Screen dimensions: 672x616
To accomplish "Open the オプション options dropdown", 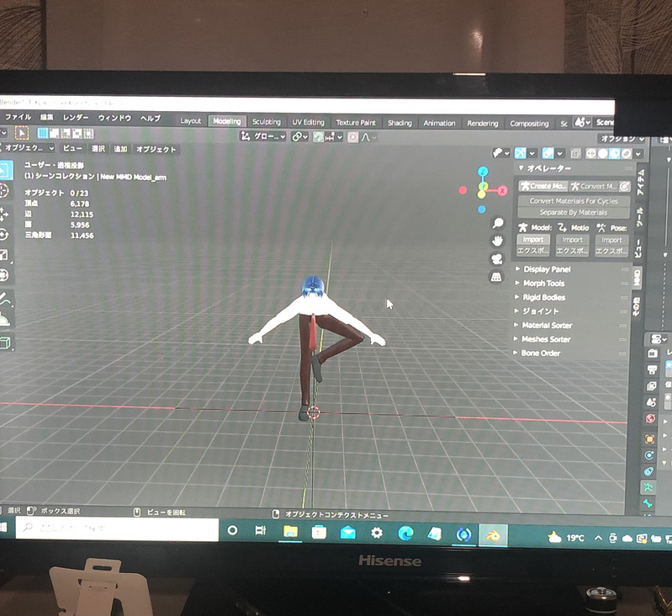I will (622, 139).
